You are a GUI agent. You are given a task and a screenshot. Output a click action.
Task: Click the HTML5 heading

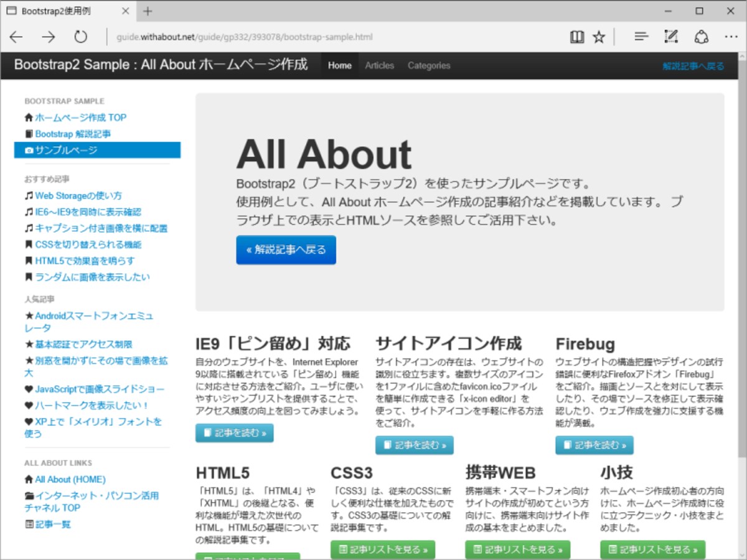click(223, 473)
